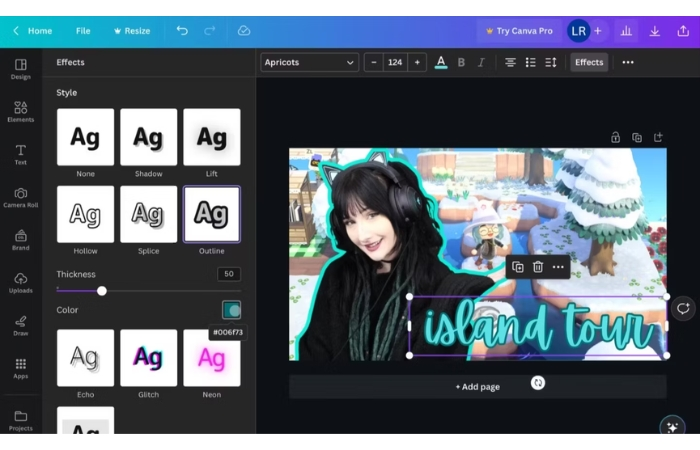
Task: Open line spacing settings
Action: tap(551, 62)
